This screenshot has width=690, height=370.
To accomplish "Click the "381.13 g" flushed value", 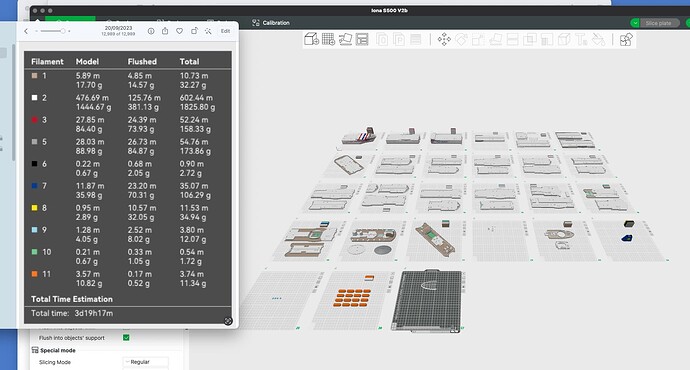I will (x=144, y=107).
